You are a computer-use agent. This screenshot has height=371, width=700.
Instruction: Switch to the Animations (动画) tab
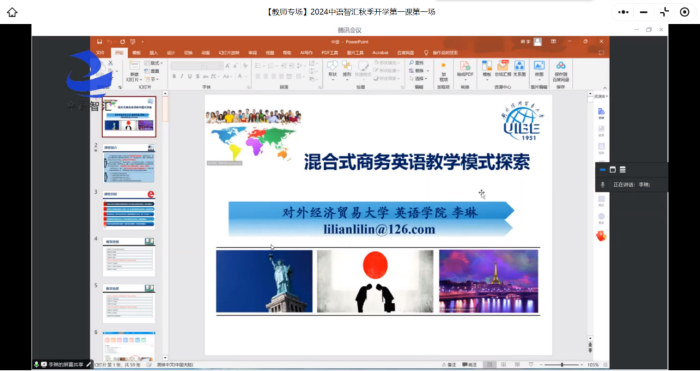[205, 53]
